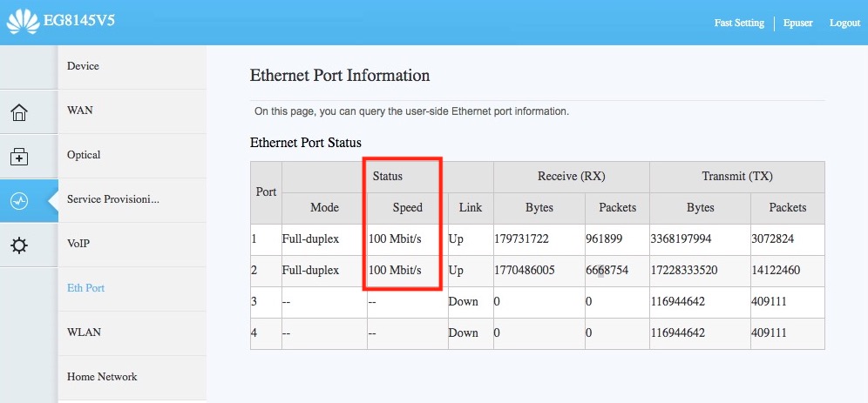Select the medical kit maintenance icon
The height and width of the screenshot is (403, 868).
(x=19, y=157)
